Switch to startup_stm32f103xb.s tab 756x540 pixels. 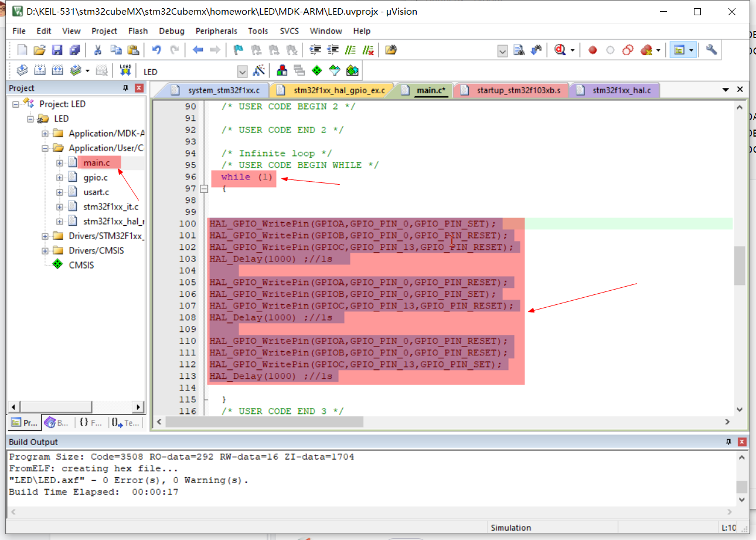[512, 90]
